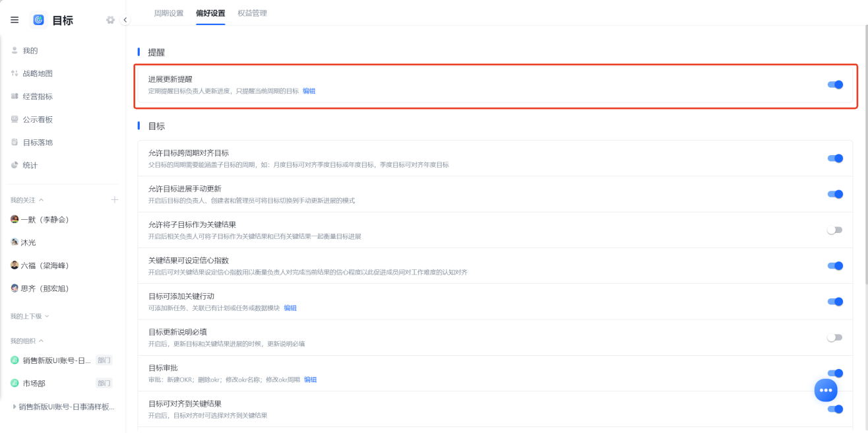Click the 经营指标 icon
Image resolution: width=868 pixels, height=433 pixels.
coord(15,96)
